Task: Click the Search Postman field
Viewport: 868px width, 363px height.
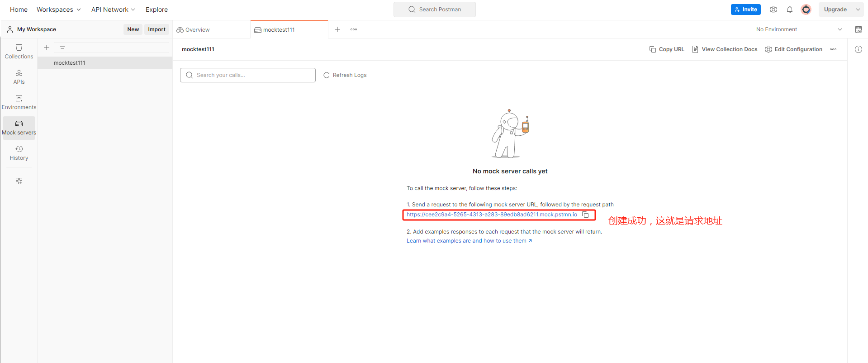Action: pos(435,10)
